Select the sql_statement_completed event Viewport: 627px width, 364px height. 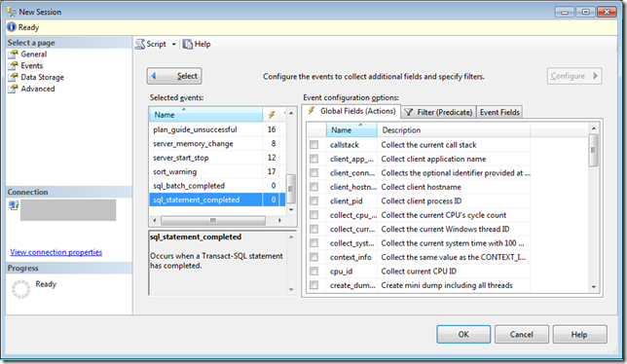[x=217, y=200]
